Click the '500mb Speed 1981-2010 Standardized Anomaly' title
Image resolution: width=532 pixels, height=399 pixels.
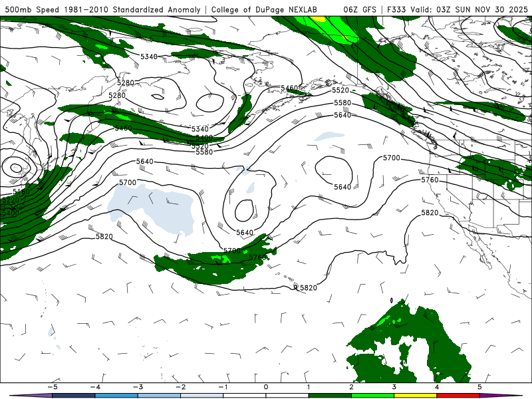[x=102, y=9]
